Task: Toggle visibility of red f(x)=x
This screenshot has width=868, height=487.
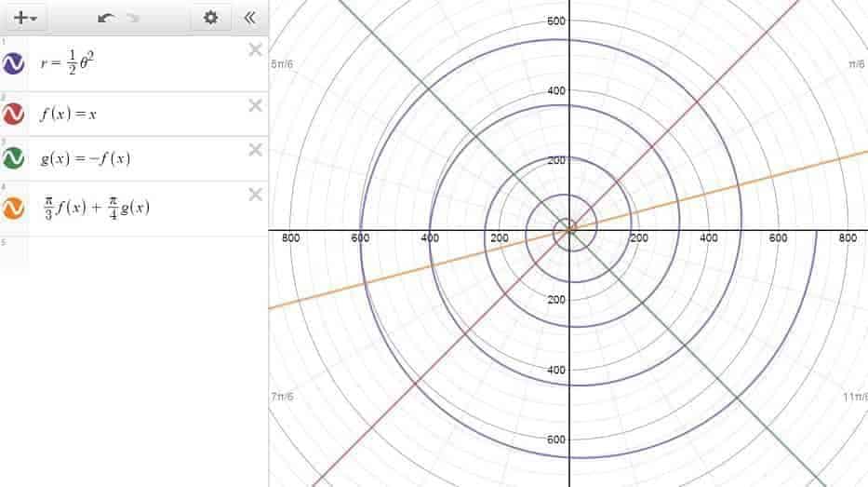Action: pos(13,114)
